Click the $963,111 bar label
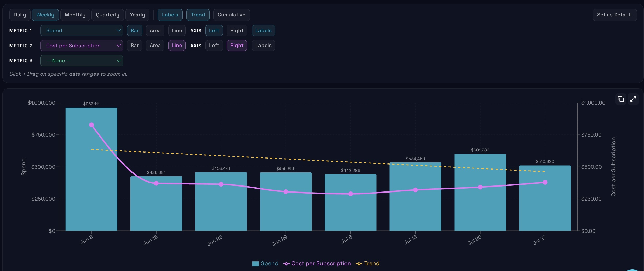The height and width of the screenshot is (271, 644). 91,104
